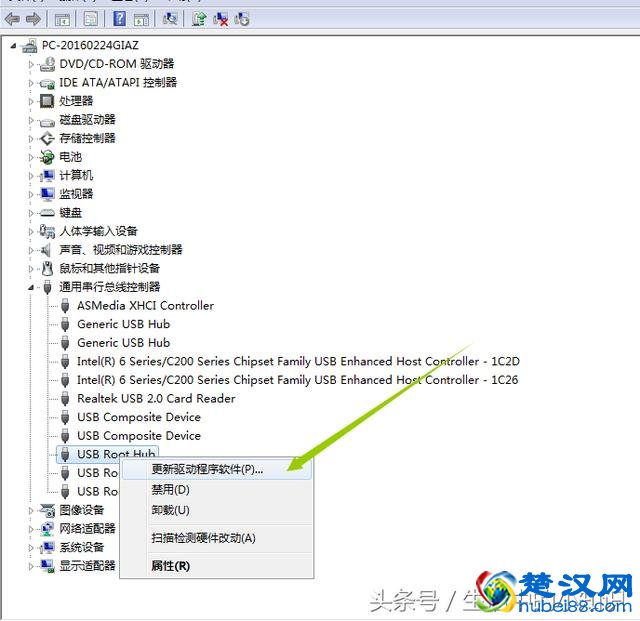Toggle the show/hide action pane toolbar icon
The width and height of the screenshot is (640, 621).
coord(141,19)
